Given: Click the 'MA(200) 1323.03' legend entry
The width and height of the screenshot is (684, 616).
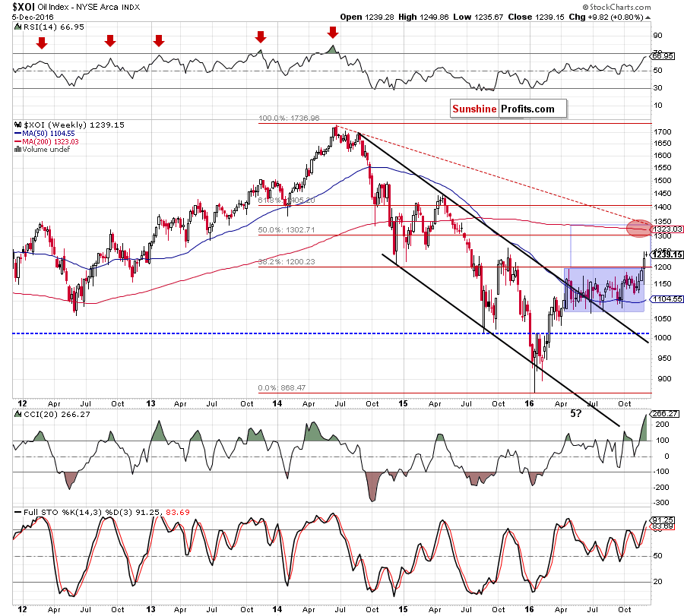Looking at the screenshot, I should pyautogui.click(x=51, y=142).
